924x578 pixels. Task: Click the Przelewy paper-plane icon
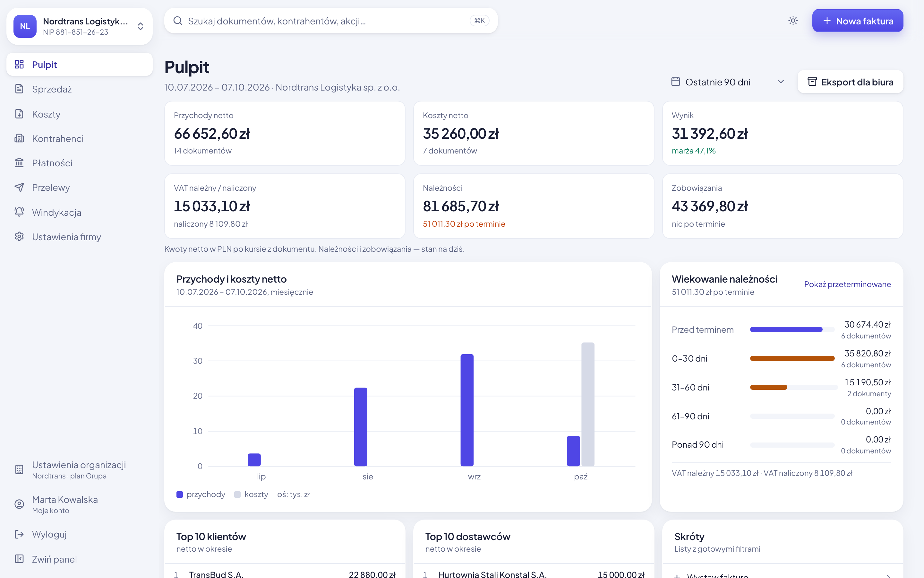pyautogui.click(x=19, y=187)
